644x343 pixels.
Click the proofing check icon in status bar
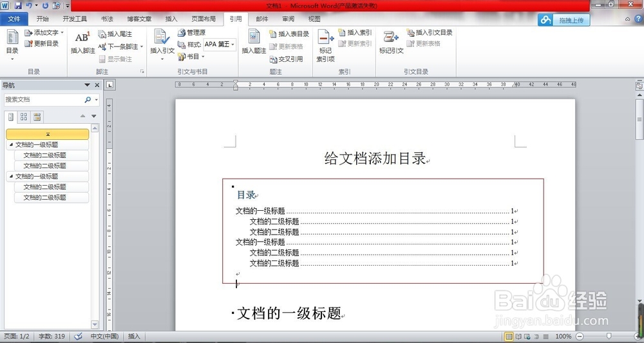(78, 337)
